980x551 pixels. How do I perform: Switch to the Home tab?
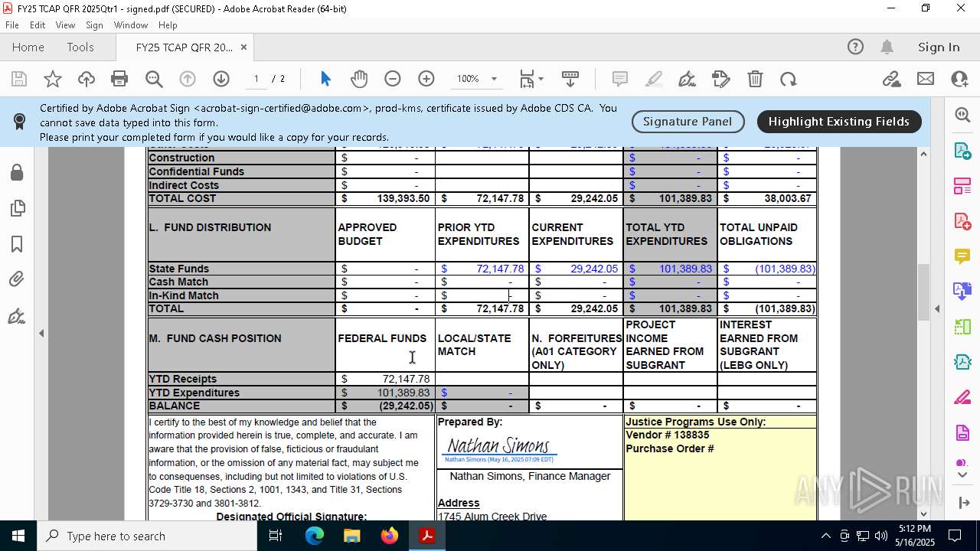28,47
